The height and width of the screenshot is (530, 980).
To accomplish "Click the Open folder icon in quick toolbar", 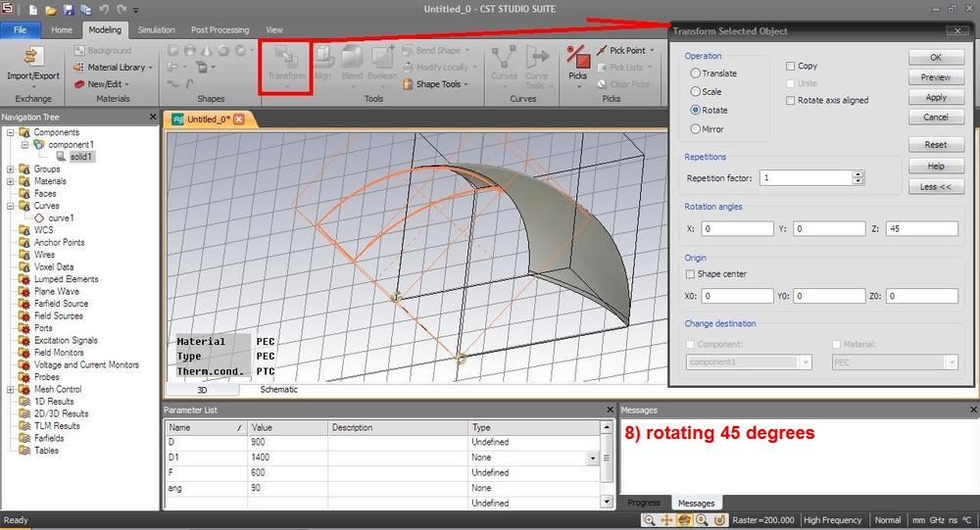I will (x=51, y=10).
